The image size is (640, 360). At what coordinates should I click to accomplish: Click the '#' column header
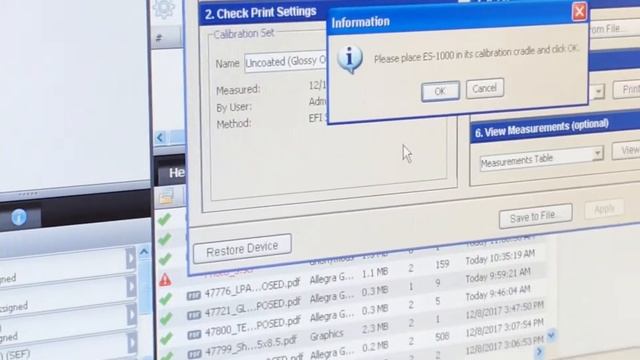click(159, 38)
